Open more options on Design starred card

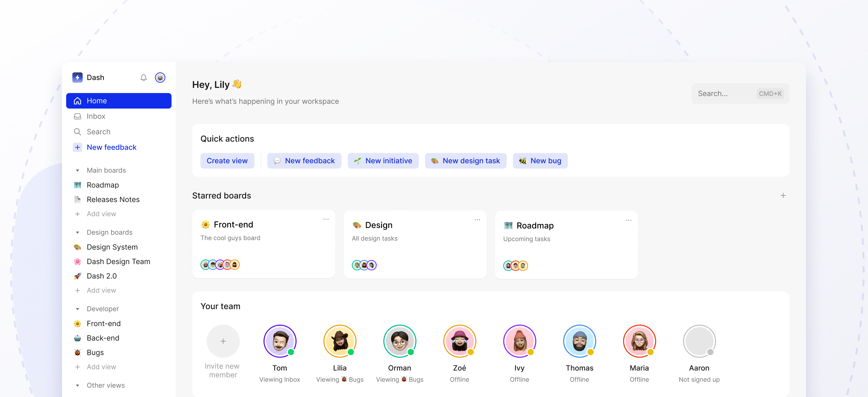click(x=477, y=220)
